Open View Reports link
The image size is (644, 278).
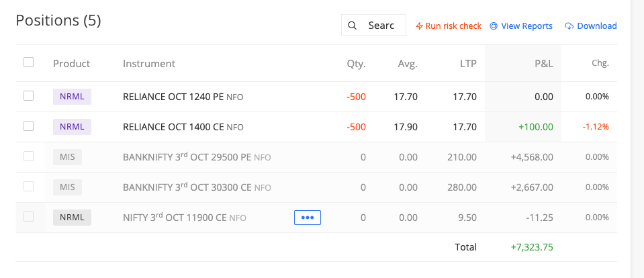(x=526, y=26)
